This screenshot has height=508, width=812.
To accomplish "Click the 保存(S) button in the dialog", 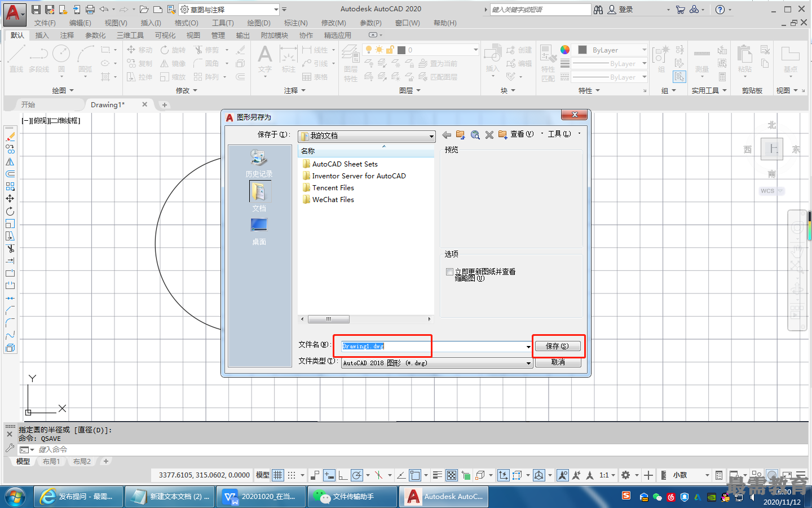I will coord(558,346).
